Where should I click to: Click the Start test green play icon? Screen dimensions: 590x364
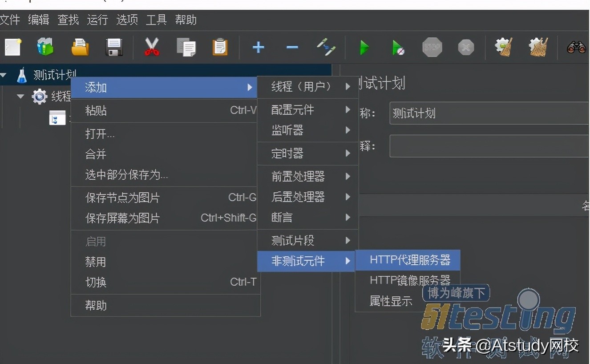[x=364, y=47]
